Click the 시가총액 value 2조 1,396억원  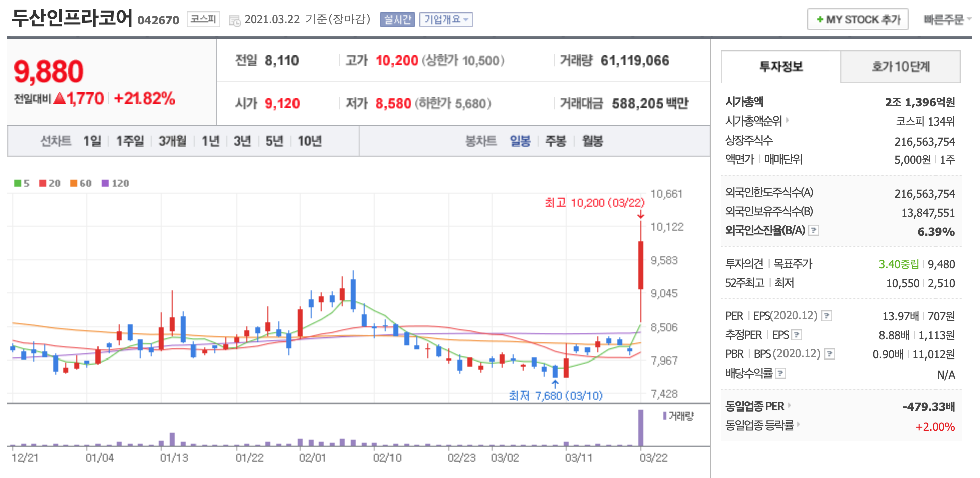(920, 102)
